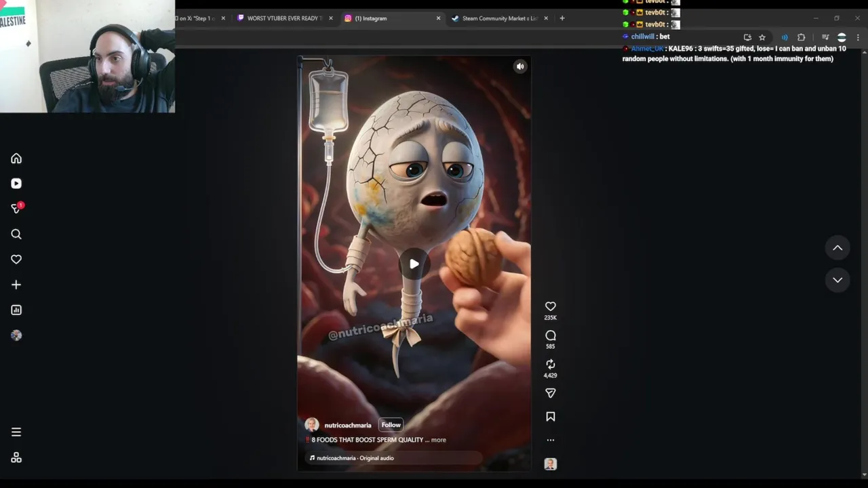Create new post with plus icon

(x=16, y=285)
